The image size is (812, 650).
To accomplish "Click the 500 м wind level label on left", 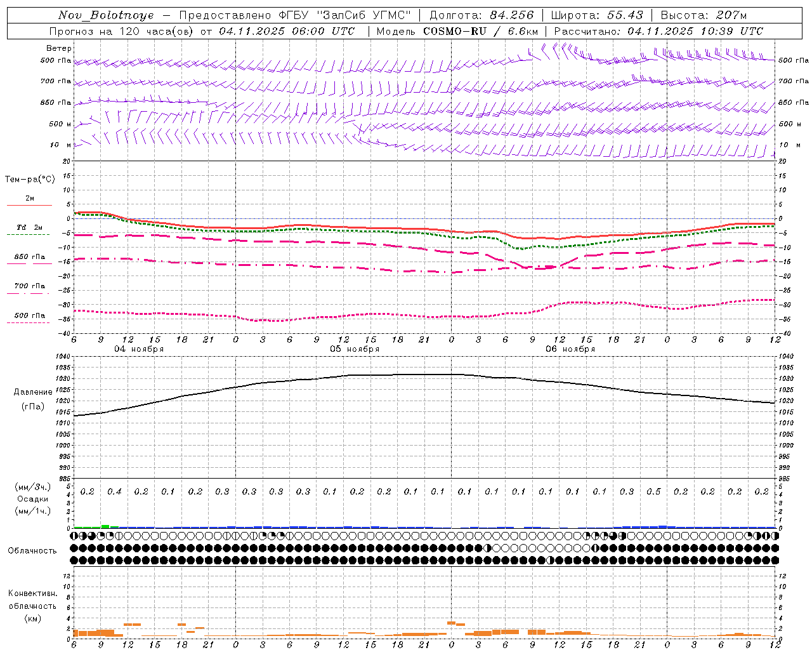I will [x=60, y=124].
